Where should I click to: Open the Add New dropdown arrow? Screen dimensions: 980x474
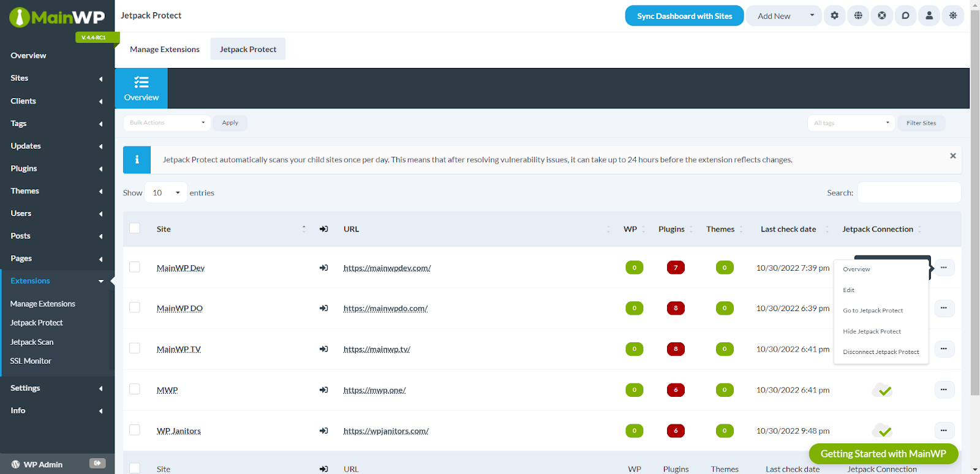[812, 16]
